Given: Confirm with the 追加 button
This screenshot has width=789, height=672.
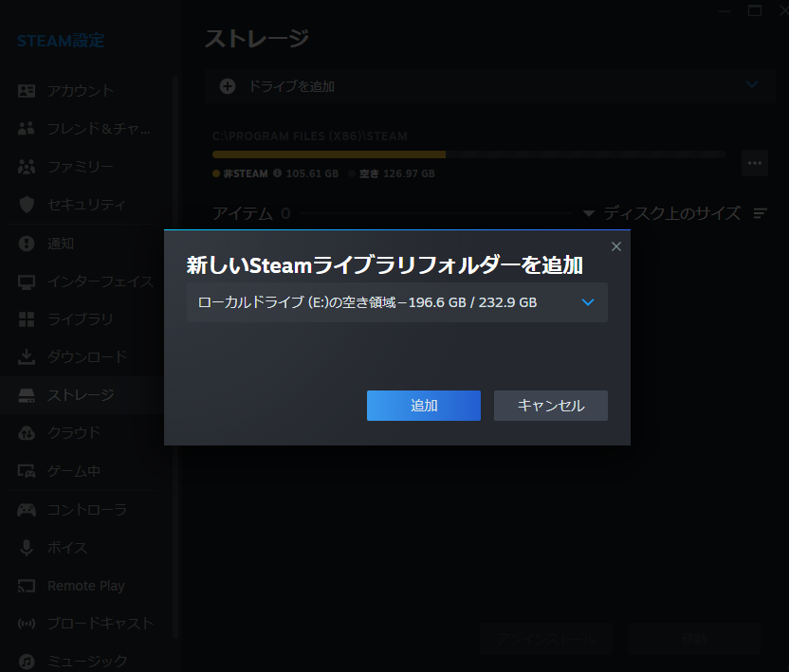Looking at the screenshot, I should (x=423, y=406).
